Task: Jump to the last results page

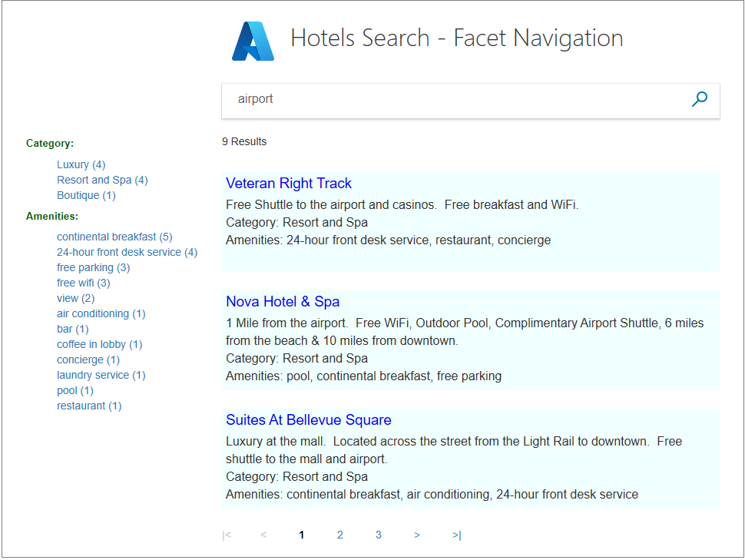Action: coord(455,535)
